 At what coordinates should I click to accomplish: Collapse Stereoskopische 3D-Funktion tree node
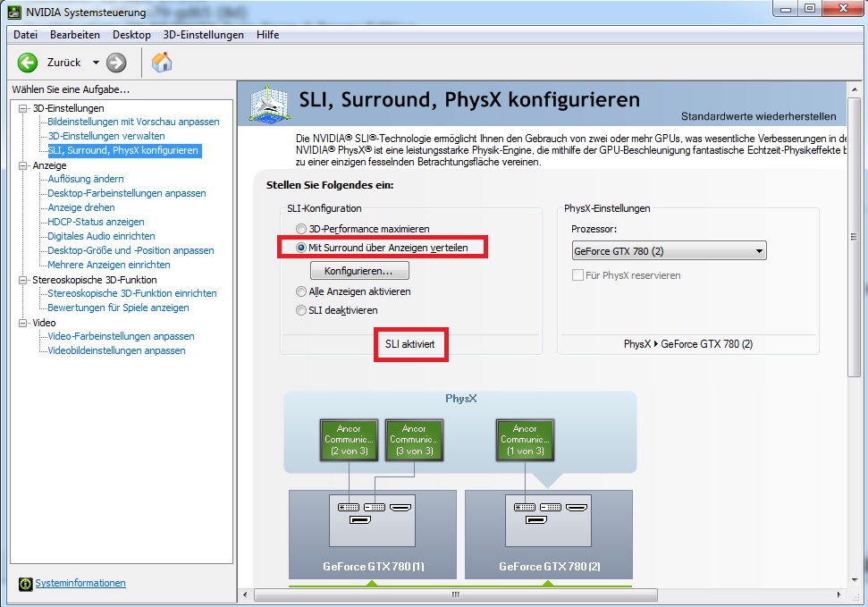tap(22, 280)
